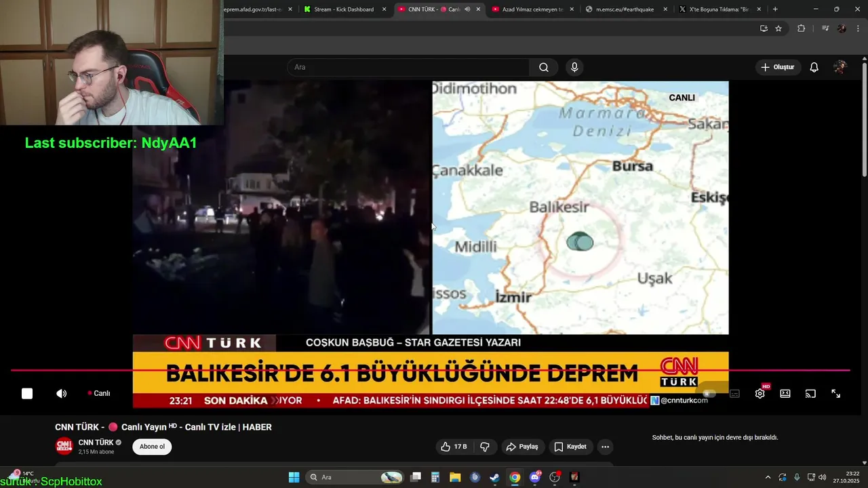Toggle theater mode in the player
Image resolution: width=868 pixels, height=488 pixels.
point(785,394)
